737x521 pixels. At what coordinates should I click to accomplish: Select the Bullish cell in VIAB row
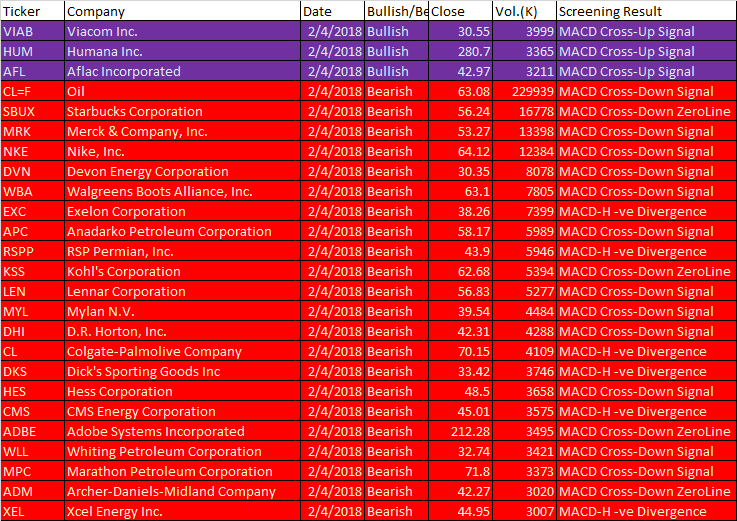396,32
